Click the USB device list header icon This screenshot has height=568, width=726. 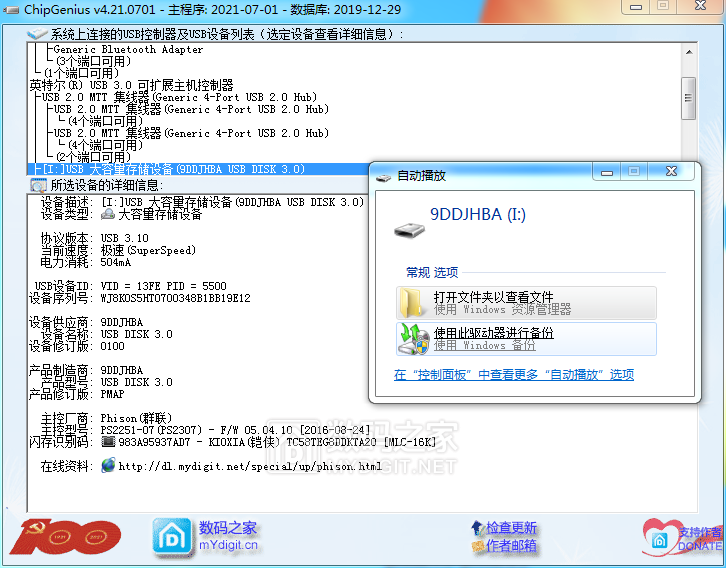(x=37, y=34)
